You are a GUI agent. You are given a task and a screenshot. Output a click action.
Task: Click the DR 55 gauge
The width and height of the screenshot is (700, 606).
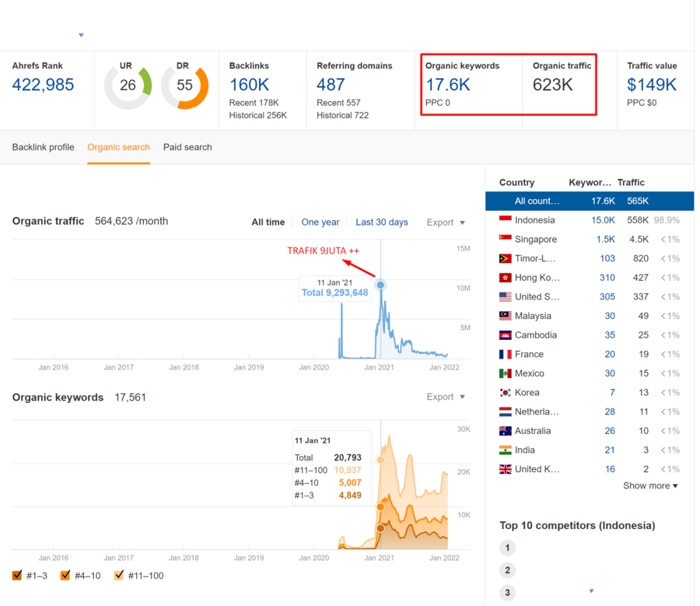click(x=185, y=86)
